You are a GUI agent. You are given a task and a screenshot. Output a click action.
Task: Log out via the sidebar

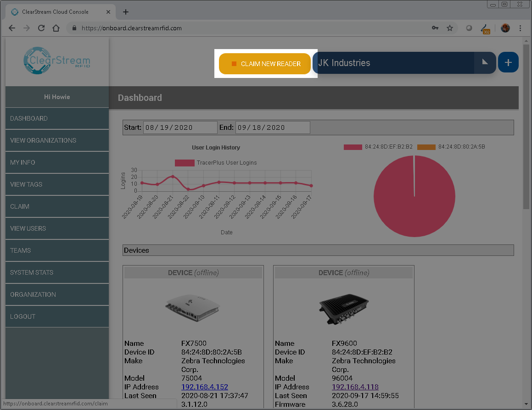[57, 317]
